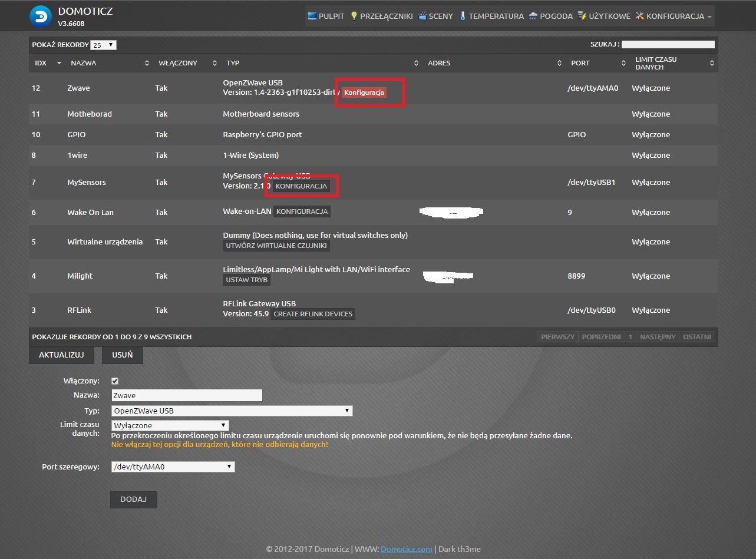Click Pierwszy pagination button
The width and height of the screenshot is (756, 559).
(557, 337)
